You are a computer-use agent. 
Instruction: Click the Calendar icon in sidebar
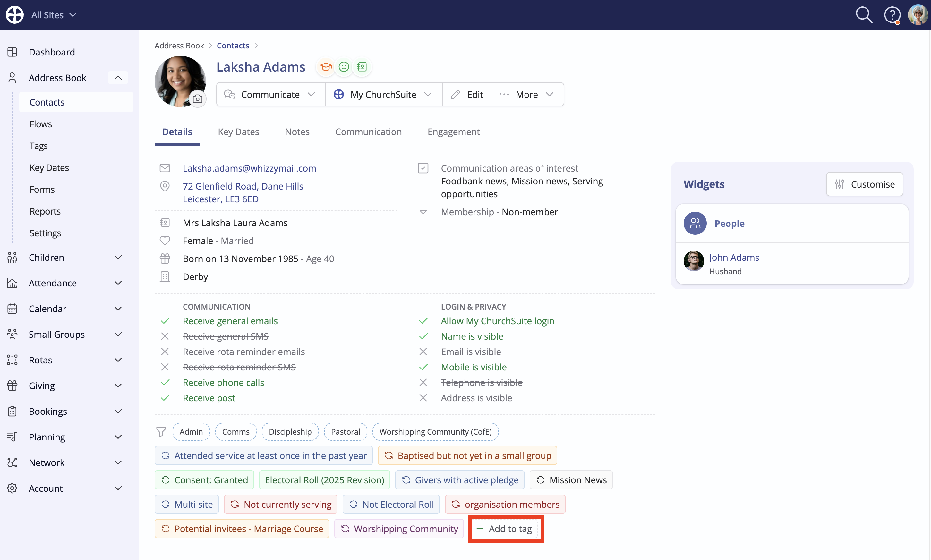(13, 309)
